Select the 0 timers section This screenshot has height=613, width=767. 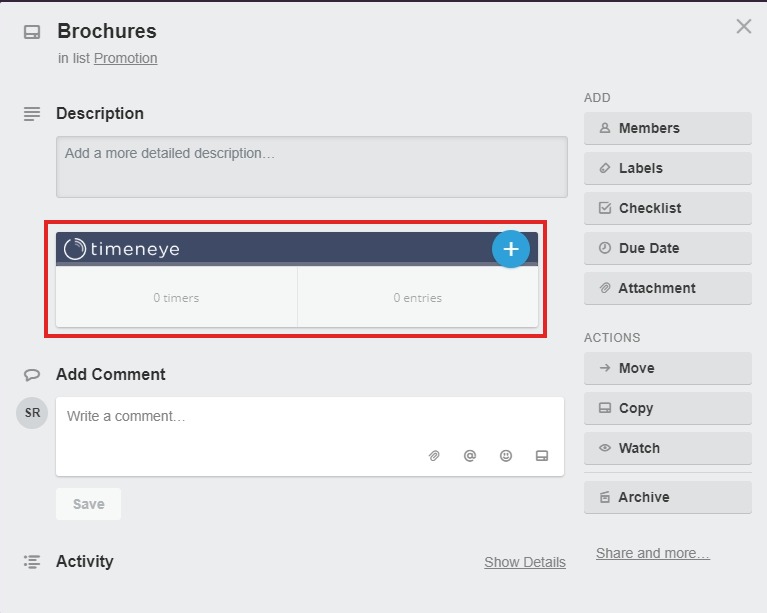pos(177,297)
